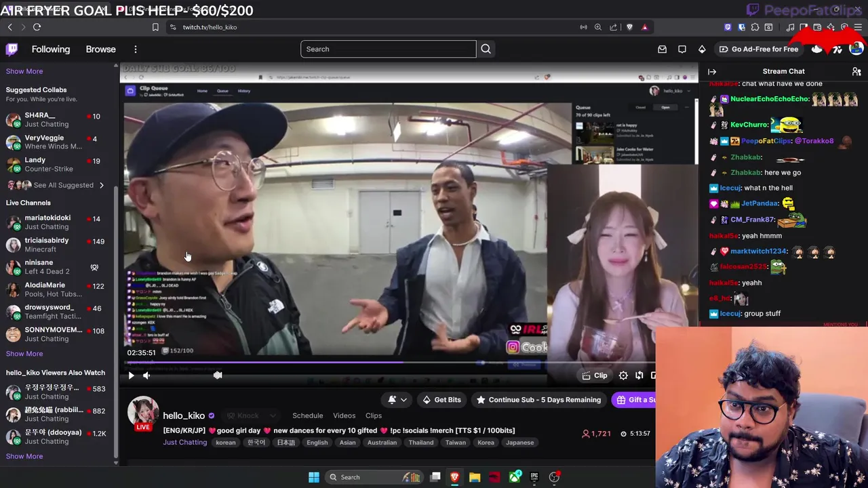This screenshot has height=488, width=868.
Task: Open the browser extensions puzzle icon
Action: (x=755, y=27)
